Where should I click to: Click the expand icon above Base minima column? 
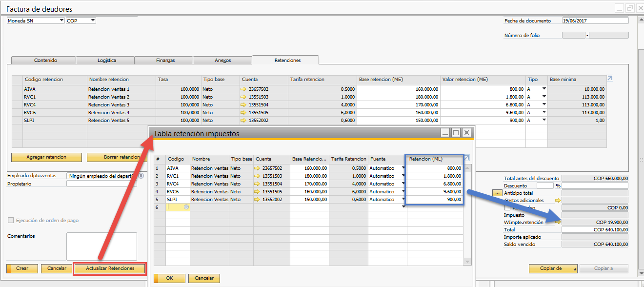click(x=610, y=78)
